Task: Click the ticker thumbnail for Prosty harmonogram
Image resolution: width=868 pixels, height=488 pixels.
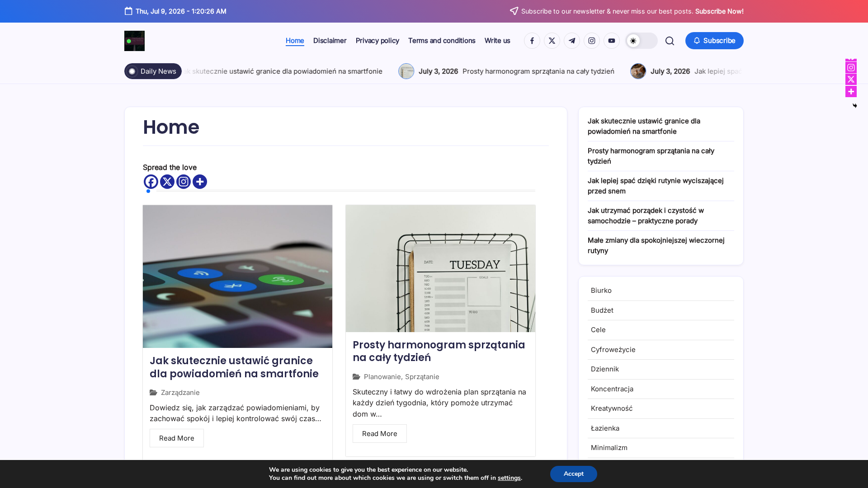Action: pos(406,71)
